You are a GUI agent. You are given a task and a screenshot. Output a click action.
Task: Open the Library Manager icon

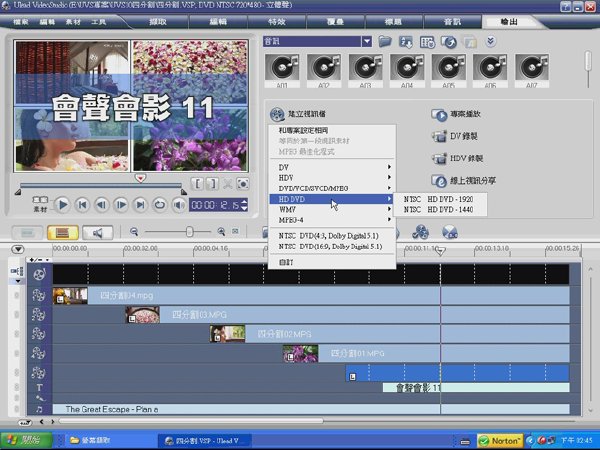[427, 42]
